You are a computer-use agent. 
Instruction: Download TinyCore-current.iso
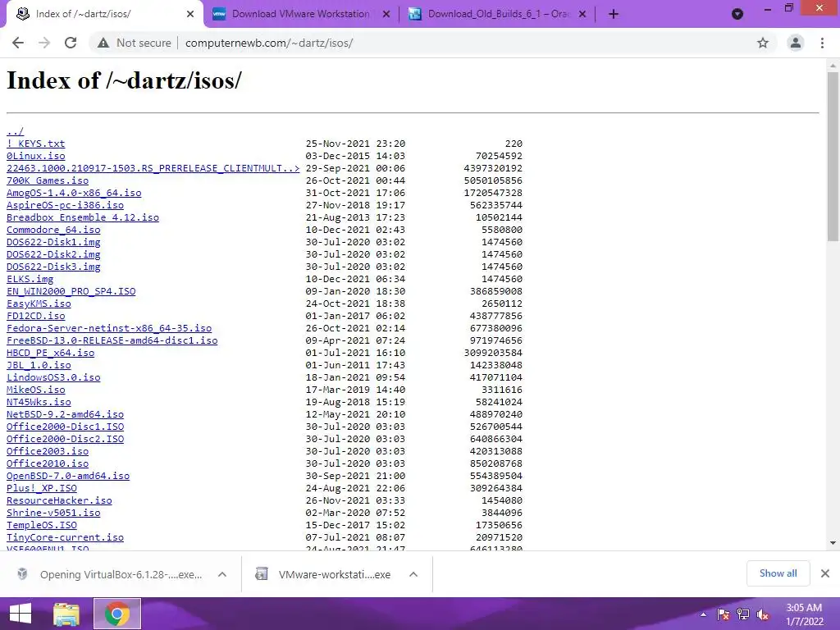coord(65,538)
